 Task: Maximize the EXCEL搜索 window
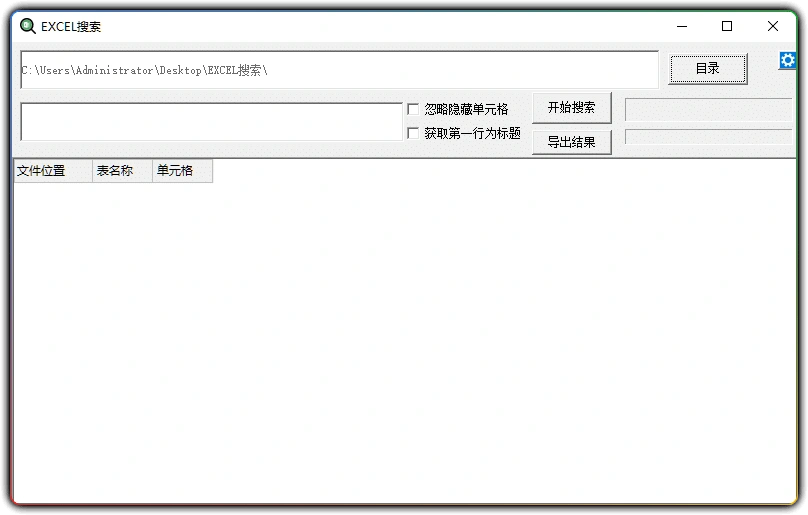click(x=727, y=26)
